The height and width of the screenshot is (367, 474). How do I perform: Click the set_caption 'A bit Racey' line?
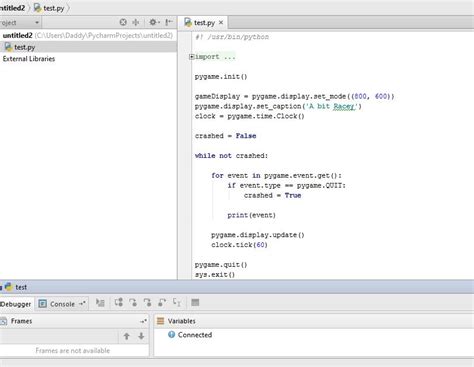(x=278, y=106)
